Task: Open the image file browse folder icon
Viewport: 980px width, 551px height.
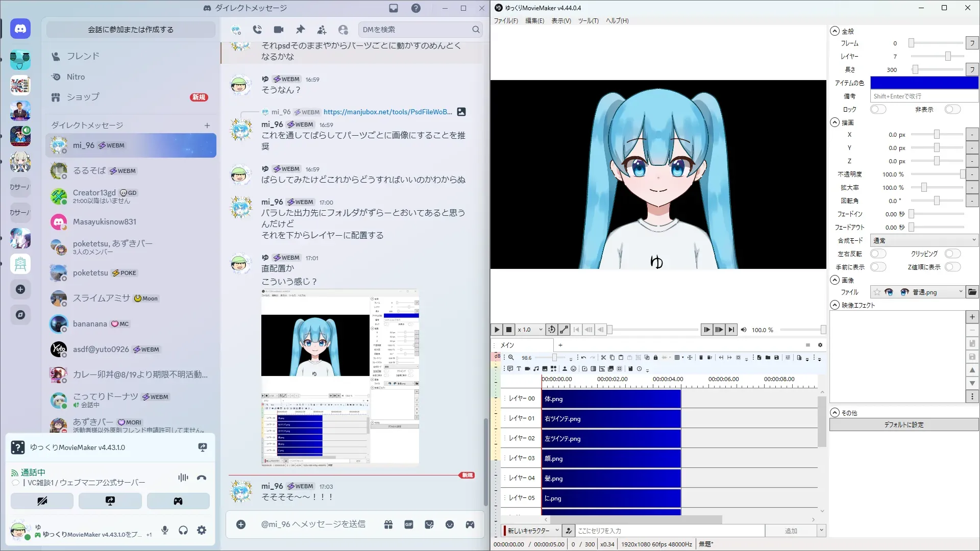Action: click(x=972, y=292)
